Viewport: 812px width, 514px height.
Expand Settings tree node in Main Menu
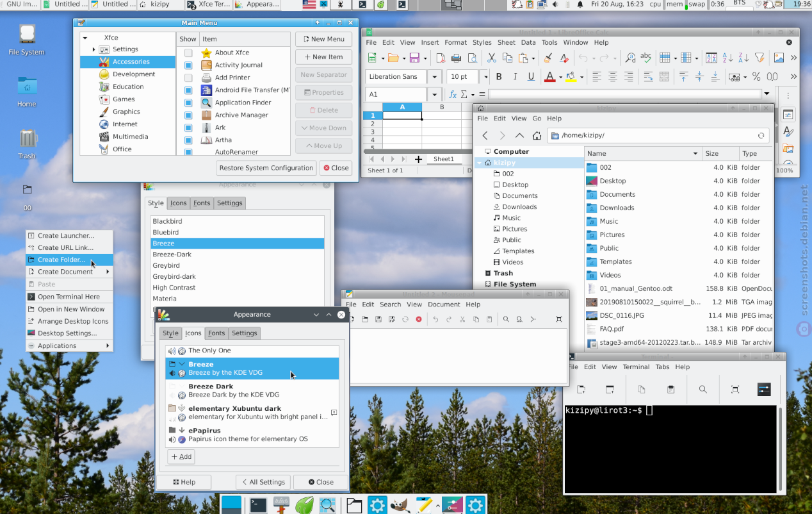(94, 49)
